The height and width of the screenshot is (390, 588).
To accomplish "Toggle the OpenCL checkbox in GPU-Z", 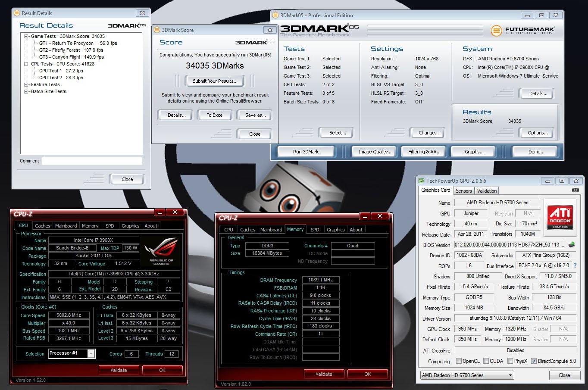I will click(459, 361).
